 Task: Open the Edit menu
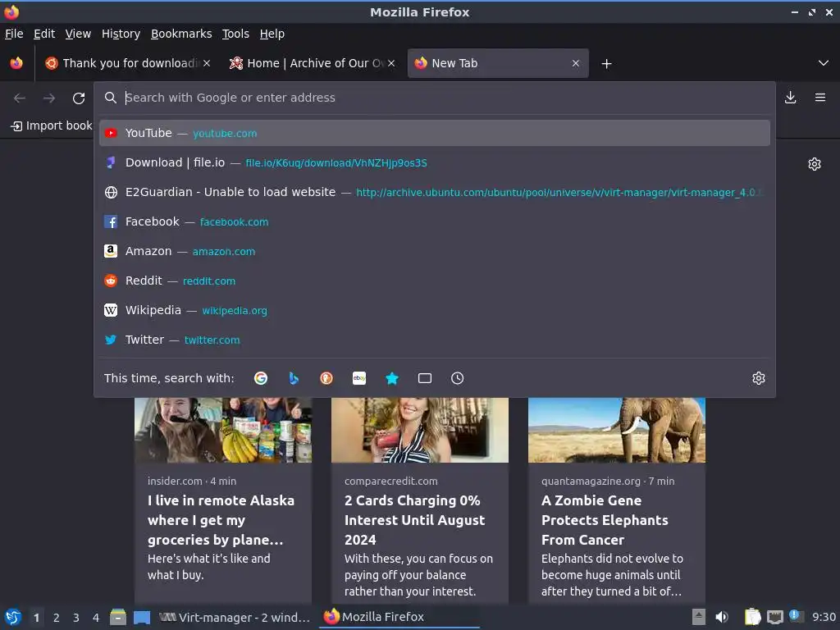44,34
